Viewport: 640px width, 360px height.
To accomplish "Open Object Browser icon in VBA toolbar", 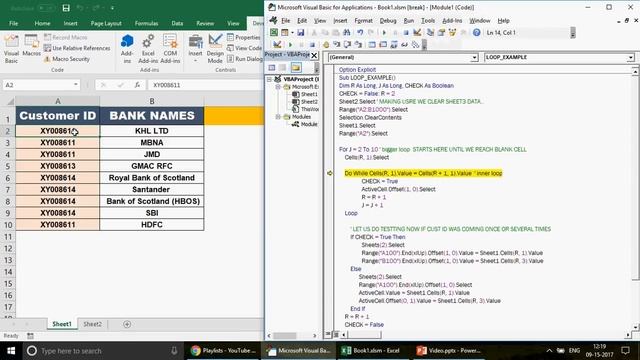I will pos(452,33).
